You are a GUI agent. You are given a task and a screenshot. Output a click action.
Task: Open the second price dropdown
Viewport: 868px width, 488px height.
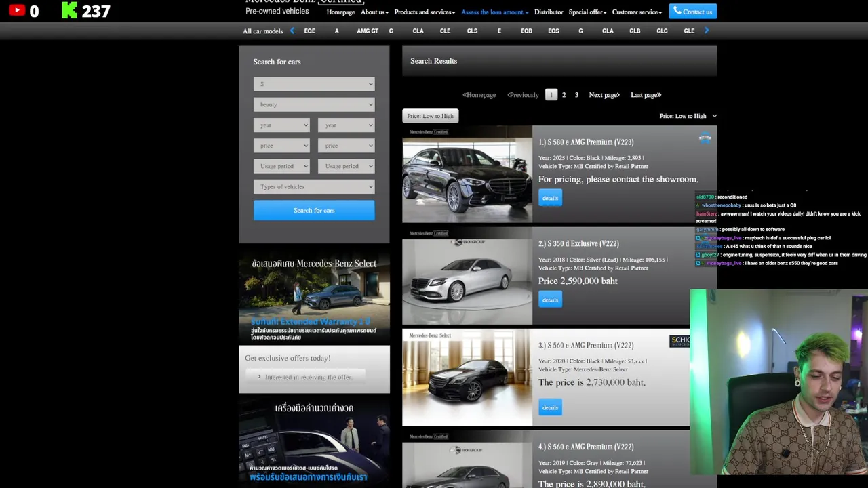point(346,146)
